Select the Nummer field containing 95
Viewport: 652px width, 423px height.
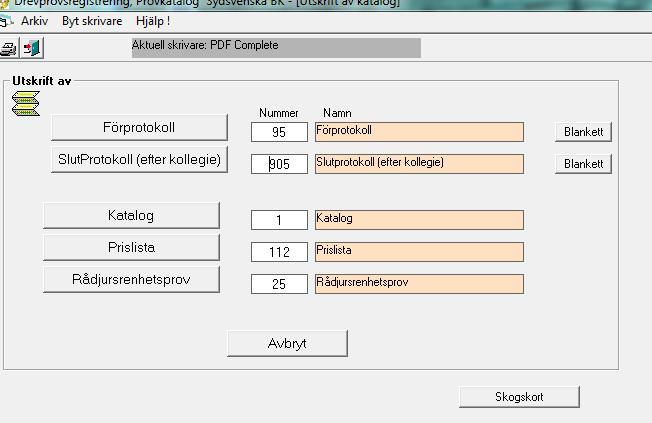[279, 132]
